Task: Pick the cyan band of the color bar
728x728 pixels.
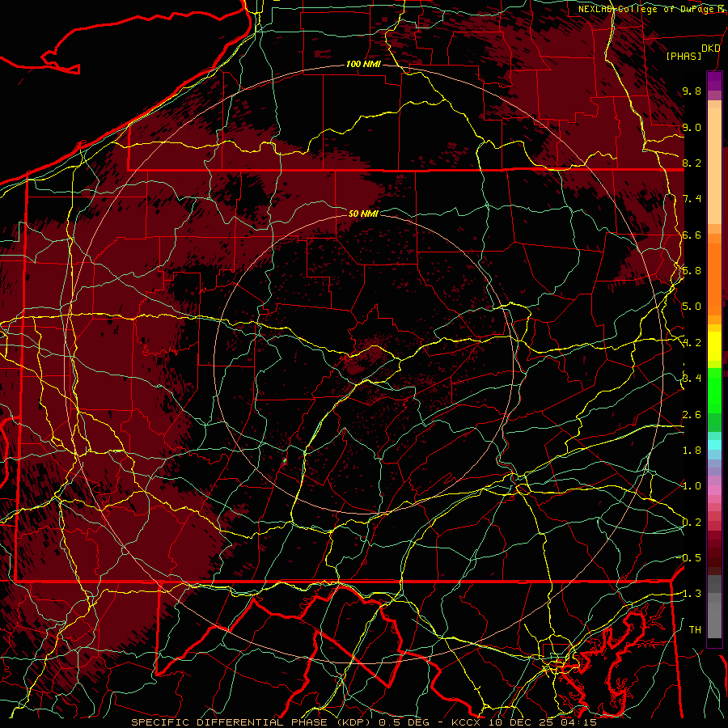Action: 714,445
